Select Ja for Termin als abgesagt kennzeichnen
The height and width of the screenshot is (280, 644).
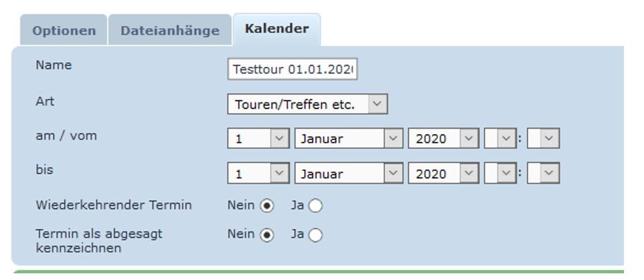tap(315, 235)
